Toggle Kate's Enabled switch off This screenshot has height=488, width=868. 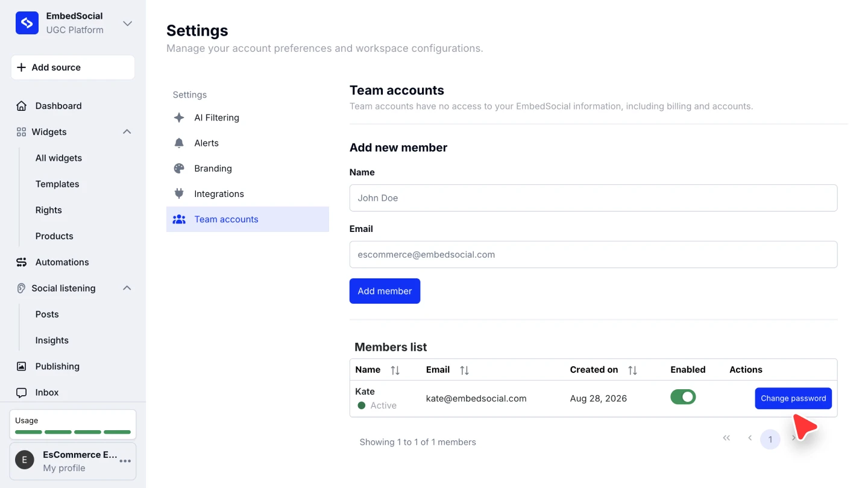tap(683, 397)
